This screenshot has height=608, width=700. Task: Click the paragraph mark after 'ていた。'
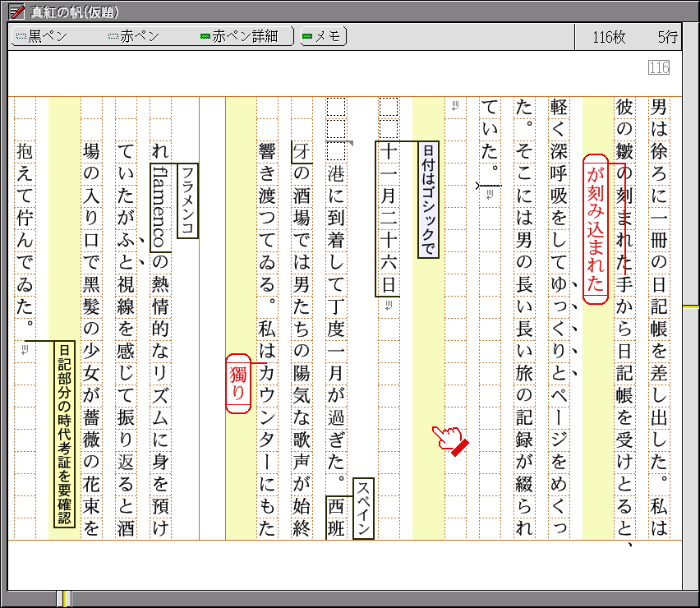pyautogui.click(x=490, y=195)
